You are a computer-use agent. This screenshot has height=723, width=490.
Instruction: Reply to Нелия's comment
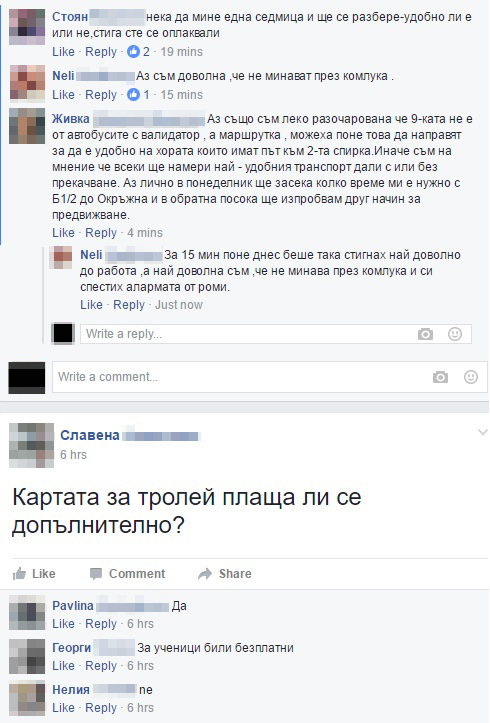pos(101,708)
